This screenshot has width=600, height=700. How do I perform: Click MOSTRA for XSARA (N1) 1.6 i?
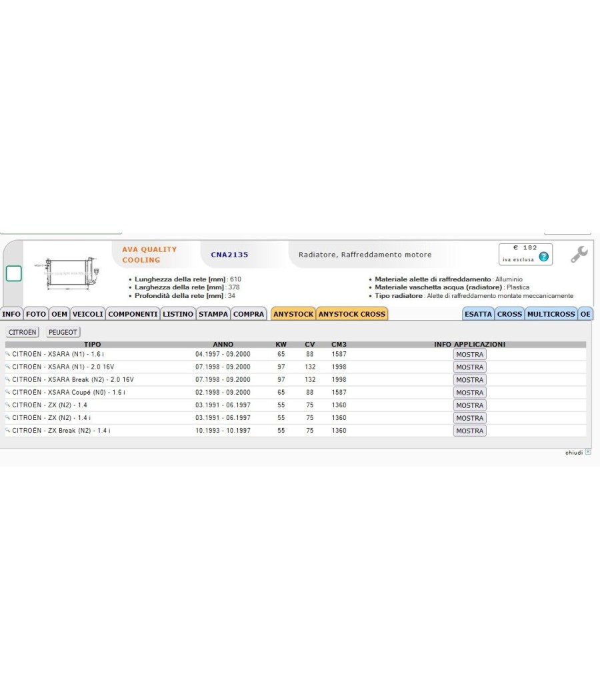tap(469, 354)
